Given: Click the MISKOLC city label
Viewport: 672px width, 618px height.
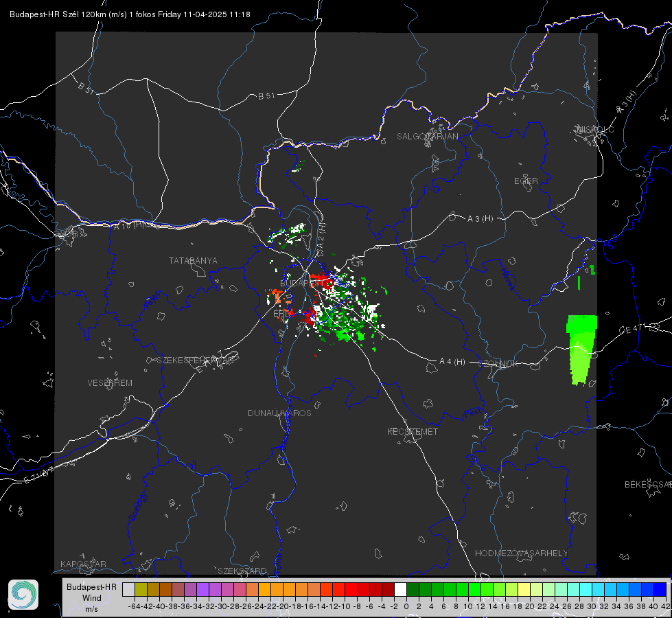Looking at the screenshot, I should pos(595,129).
